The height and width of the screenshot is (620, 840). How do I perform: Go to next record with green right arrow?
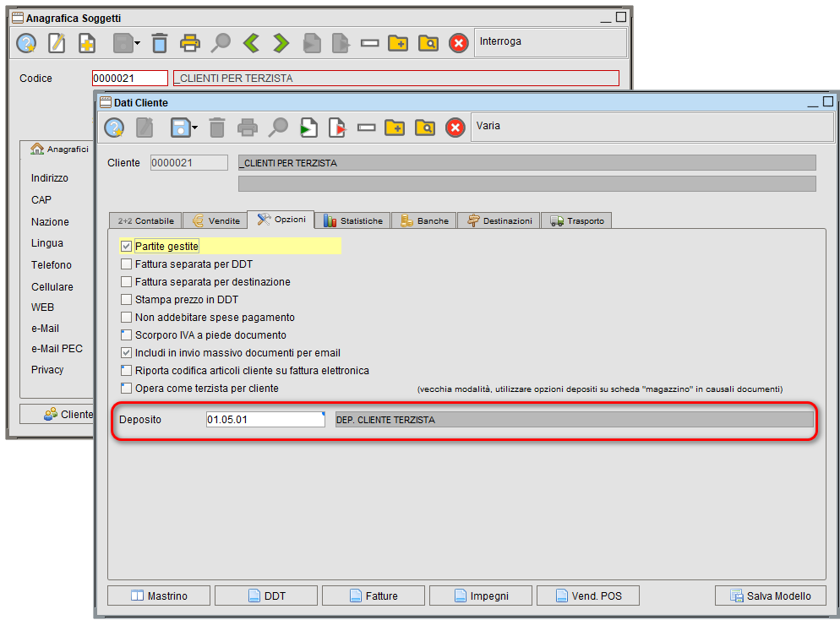[x=281, y=42]
